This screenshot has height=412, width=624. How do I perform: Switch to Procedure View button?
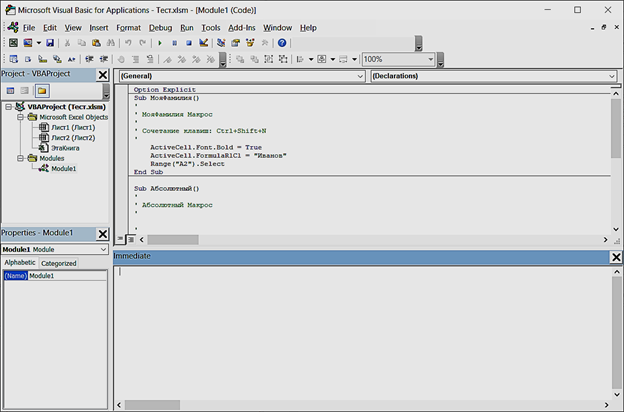(120, 239)
